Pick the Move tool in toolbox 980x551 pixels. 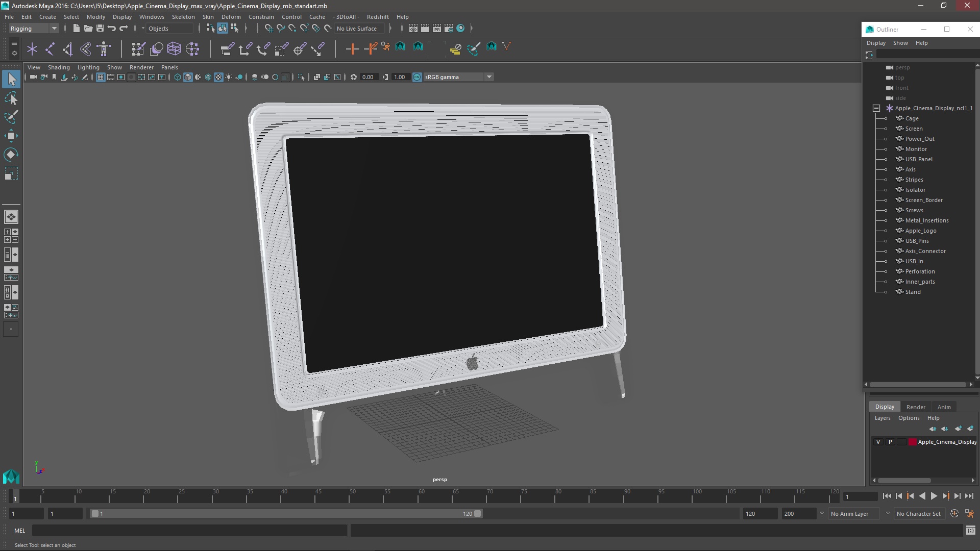11,136
